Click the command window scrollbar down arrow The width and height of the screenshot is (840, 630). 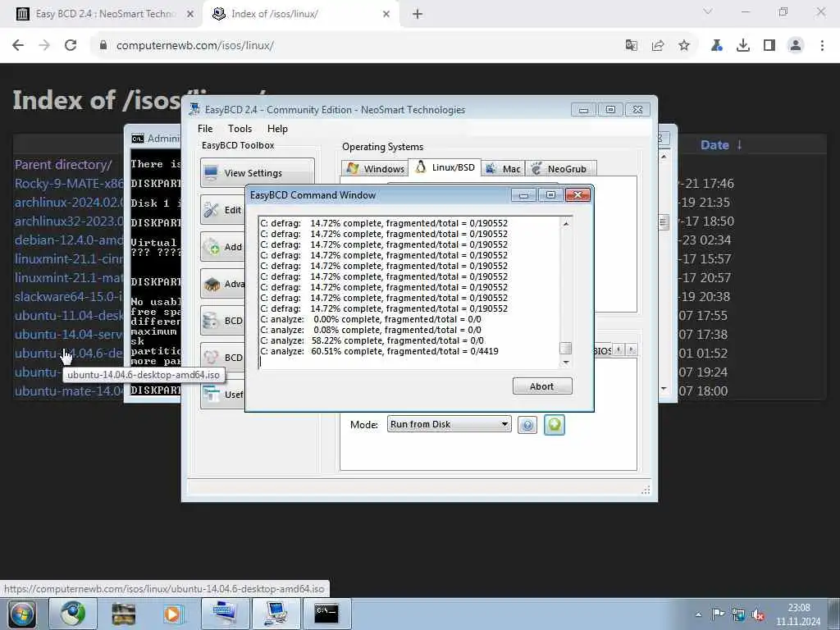(x=566, y=363)
